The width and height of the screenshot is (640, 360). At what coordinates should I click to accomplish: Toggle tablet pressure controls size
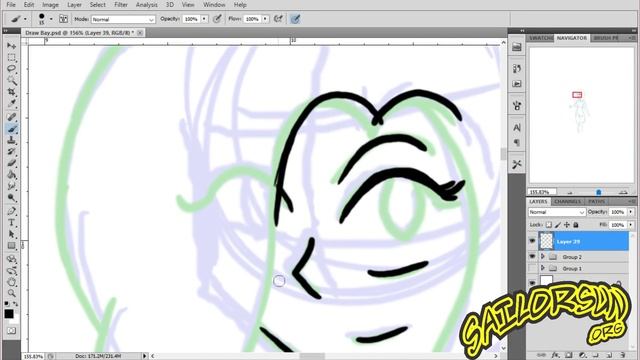(x=295, y=19)
